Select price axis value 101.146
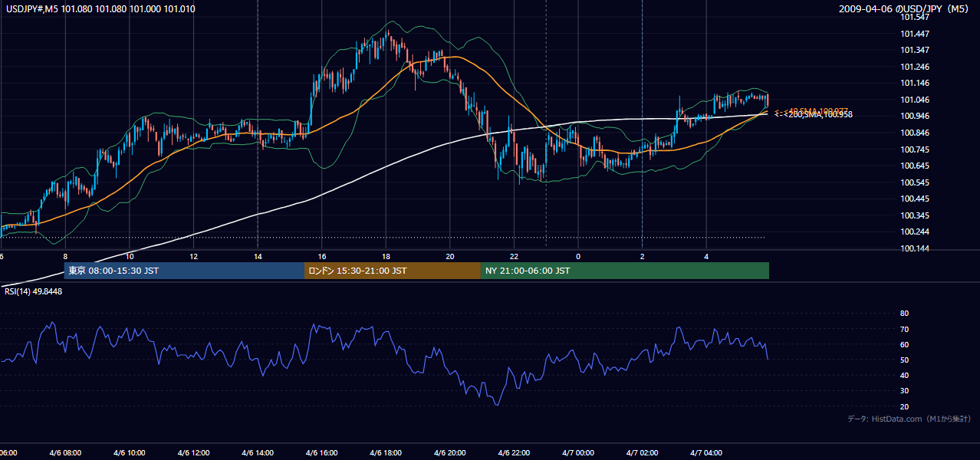The image size is (980, 460). pos(915,83)
